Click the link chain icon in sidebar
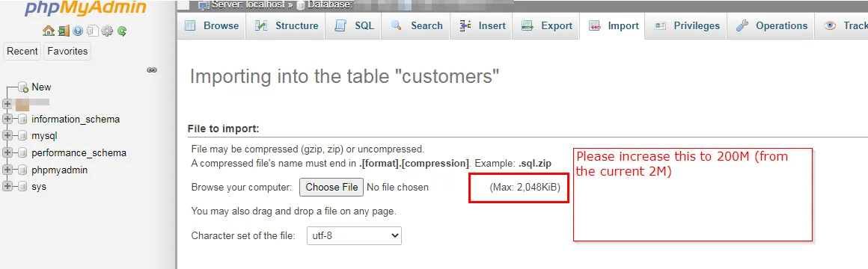Viewport: 868px width, 269px height. pyautogui.click(x=152, y=70)
